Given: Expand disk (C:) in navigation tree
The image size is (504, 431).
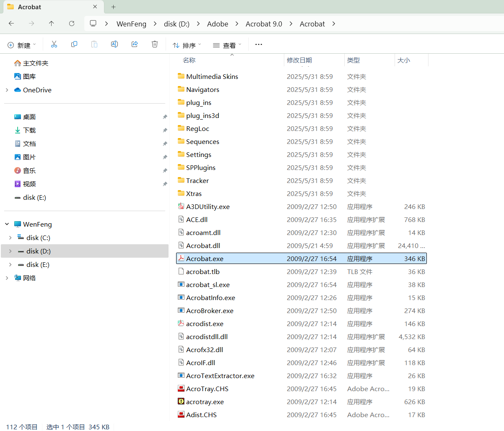Looking at the screenshot, I should point(10,238).
